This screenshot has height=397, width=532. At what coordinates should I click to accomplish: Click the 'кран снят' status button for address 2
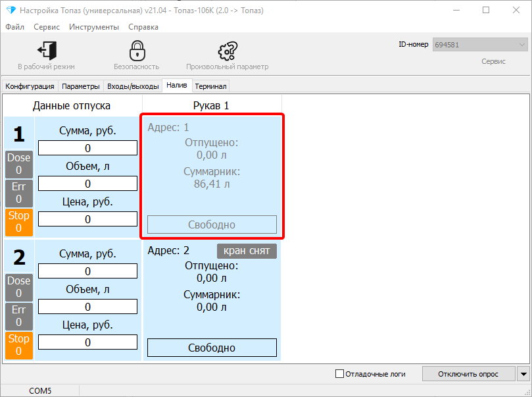(247, 251)
